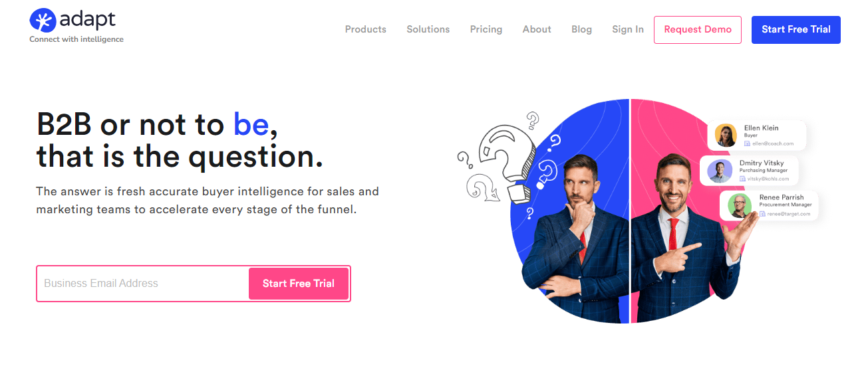
Task: Click the email icon beside vitsky@kohls.com
Action: tap(743, 179)
